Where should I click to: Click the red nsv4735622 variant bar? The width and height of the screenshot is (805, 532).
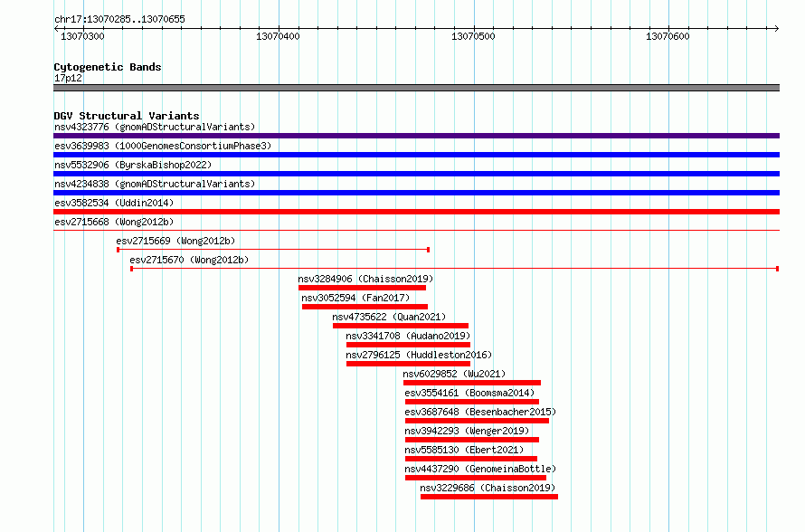(x=401, y=326)
